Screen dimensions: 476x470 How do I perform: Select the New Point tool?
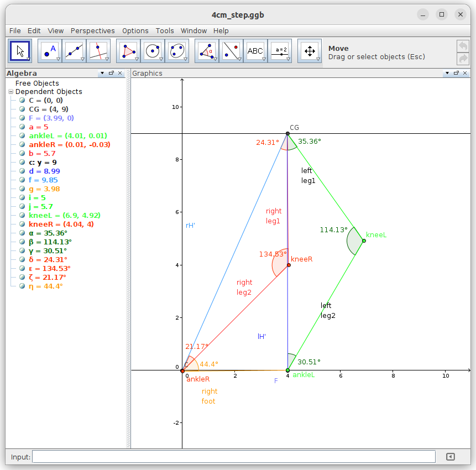[x=50, y=51]
